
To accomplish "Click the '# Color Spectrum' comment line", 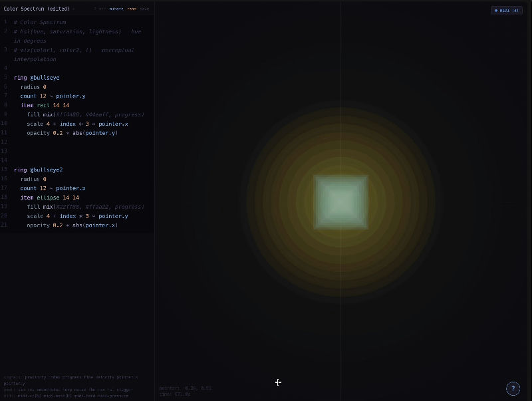I will pos(40,22).
